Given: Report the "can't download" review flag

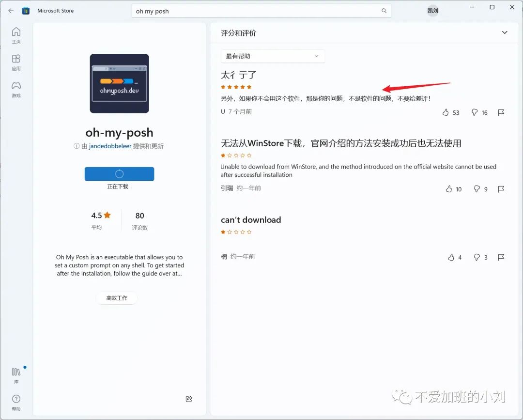Looking at the screenshot, I should pos(501,257).
